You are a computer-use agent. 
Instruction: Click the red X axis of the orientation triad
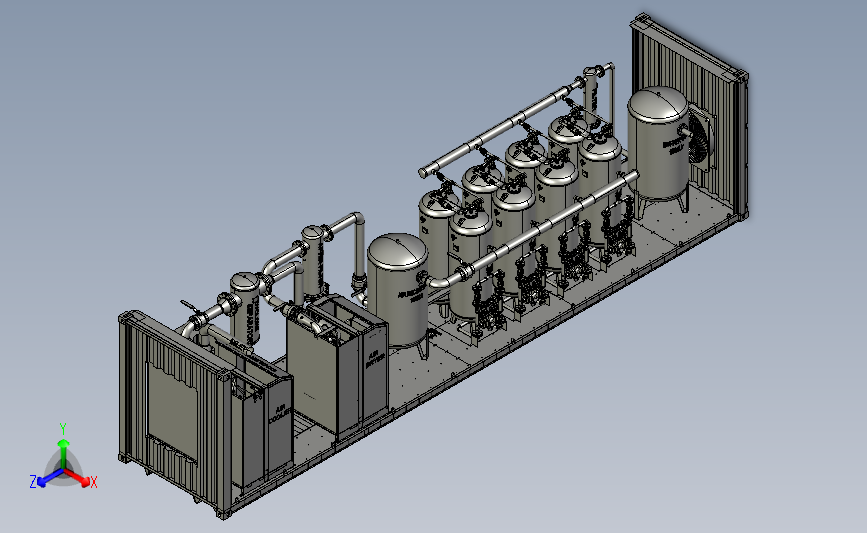click(79, 479)
